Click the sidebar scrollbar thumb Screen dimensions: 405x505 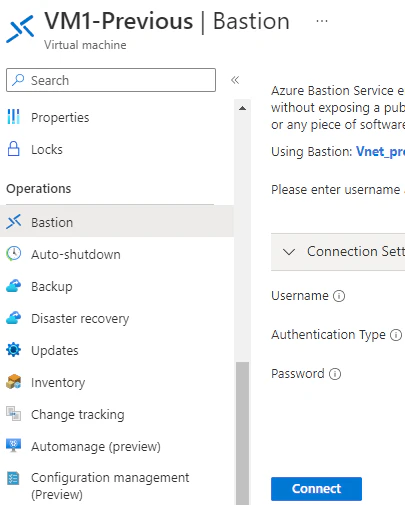pyautogui.click(x=242, y=433)
